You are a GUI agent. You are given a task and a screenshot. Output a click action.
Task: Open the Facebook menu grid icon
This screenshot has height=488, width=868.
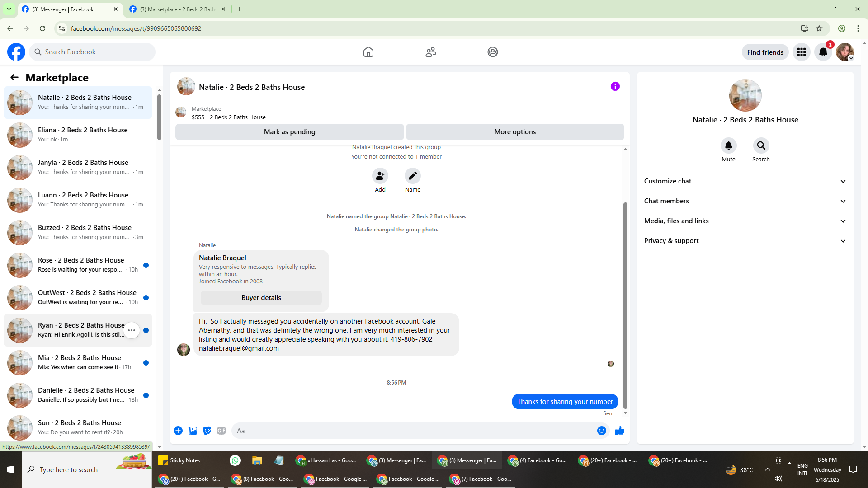[802, 52]
